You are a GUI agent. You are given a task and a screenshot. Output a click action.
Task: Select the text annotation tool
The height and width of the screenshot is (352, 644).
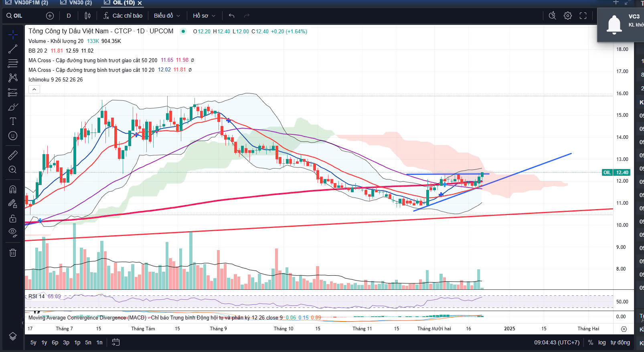click(x=13, y=121)
